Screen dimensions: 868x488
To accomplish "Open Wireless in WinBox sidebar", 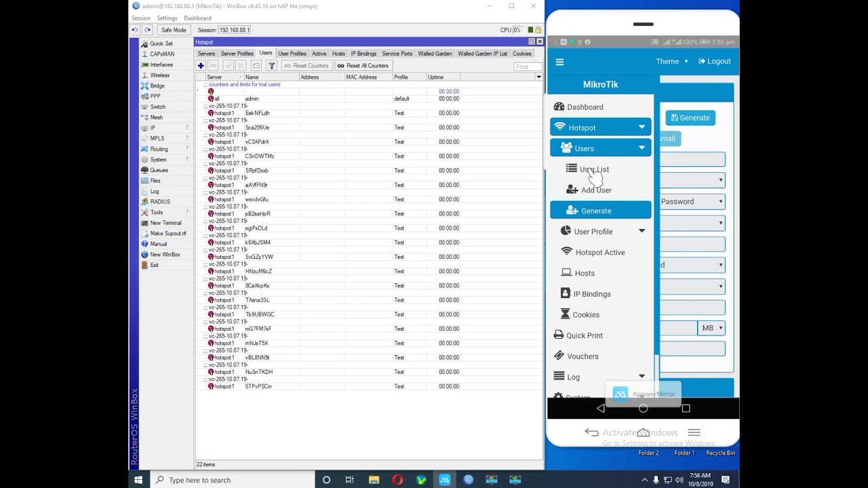I will point(160,75).
